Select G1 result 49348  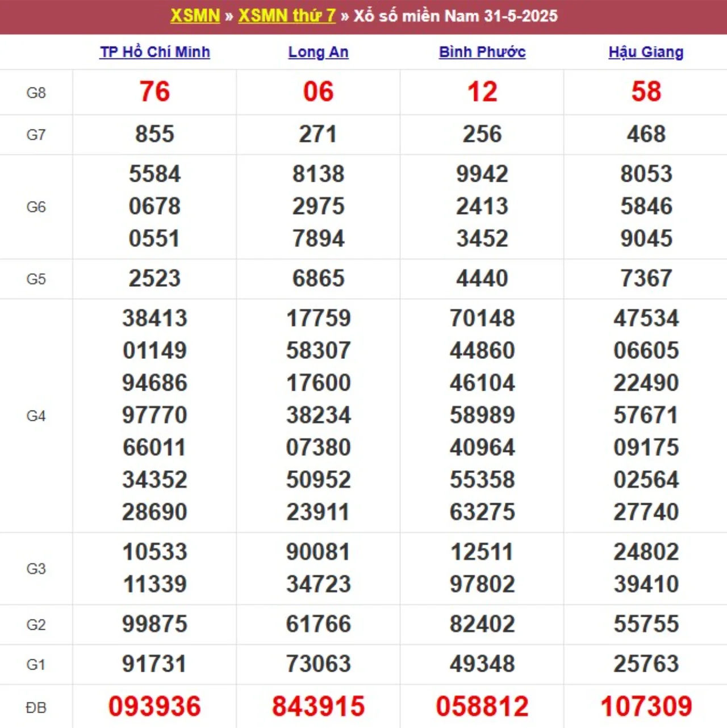482,664
